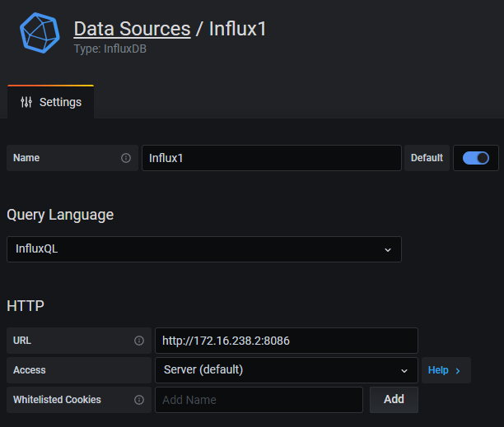
Task: Open the InfluxQL query language dropdown
Action: point(203,249)
